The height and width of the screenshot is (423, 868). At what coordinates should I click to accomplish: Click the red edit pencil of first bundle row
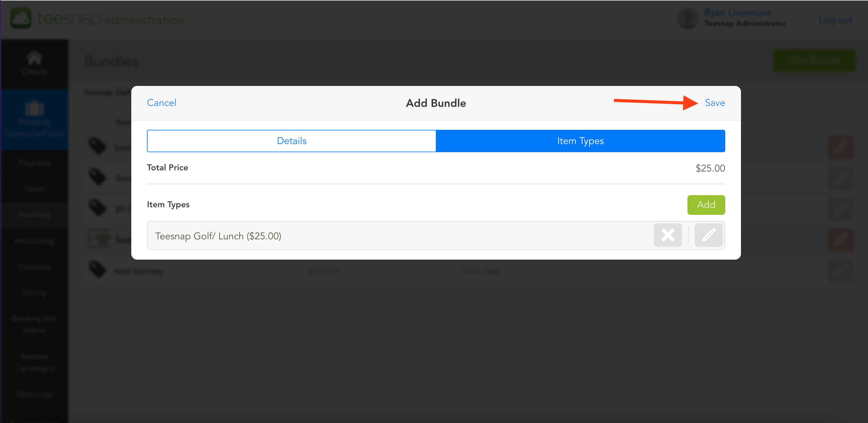841,147
